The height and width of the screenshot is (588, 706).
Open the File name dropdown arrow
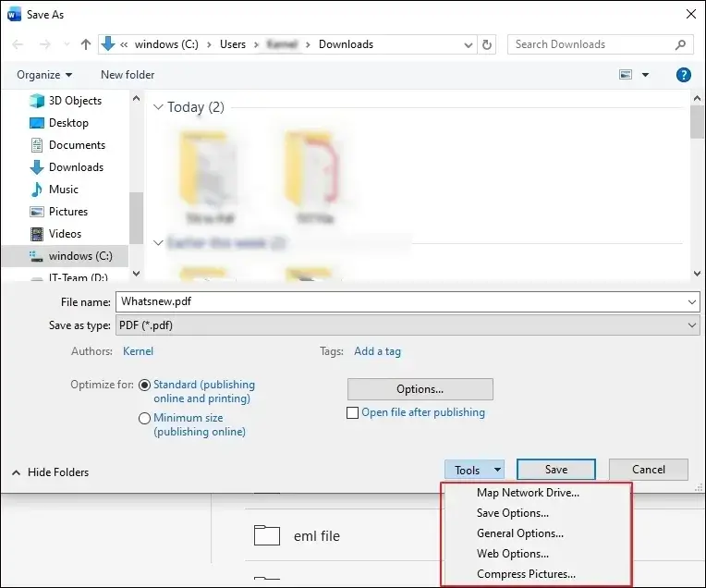pyautogui.click(x=692, y=302)
